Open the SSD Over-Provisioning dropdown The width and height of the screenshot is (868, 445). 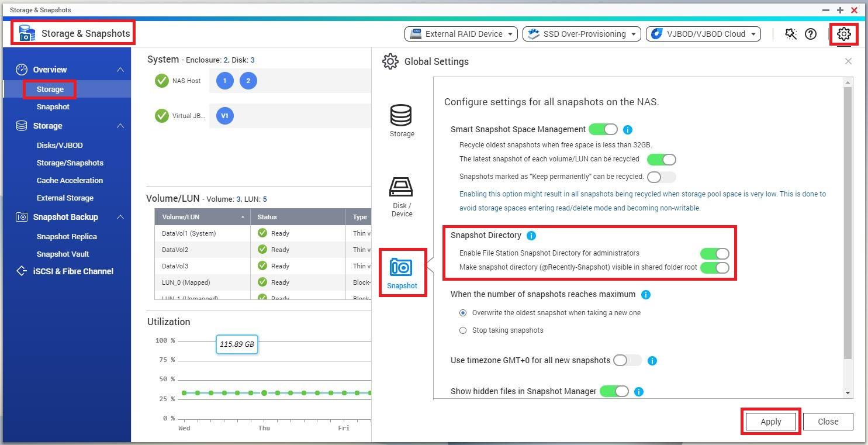[x=582, y=34]
